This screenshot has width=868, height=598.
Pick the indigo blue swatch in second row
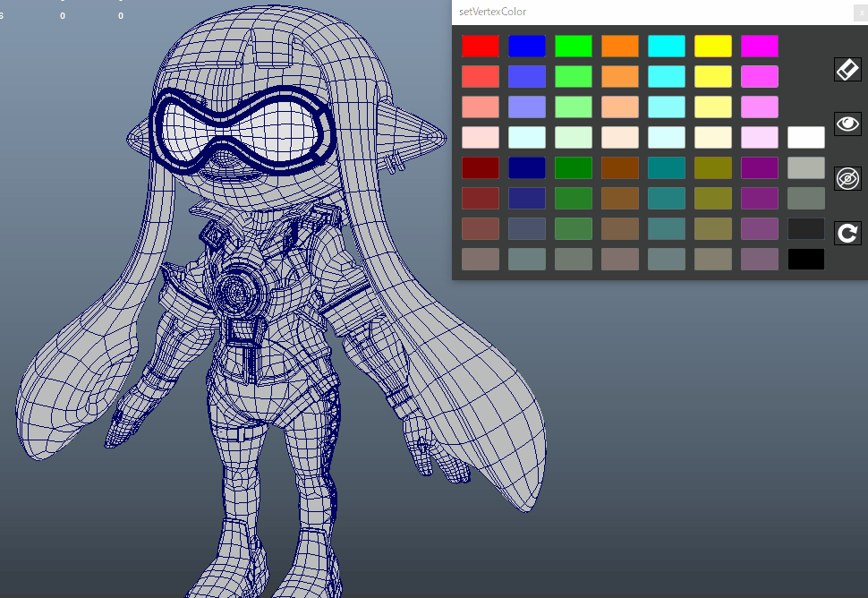tap(527, 76)
